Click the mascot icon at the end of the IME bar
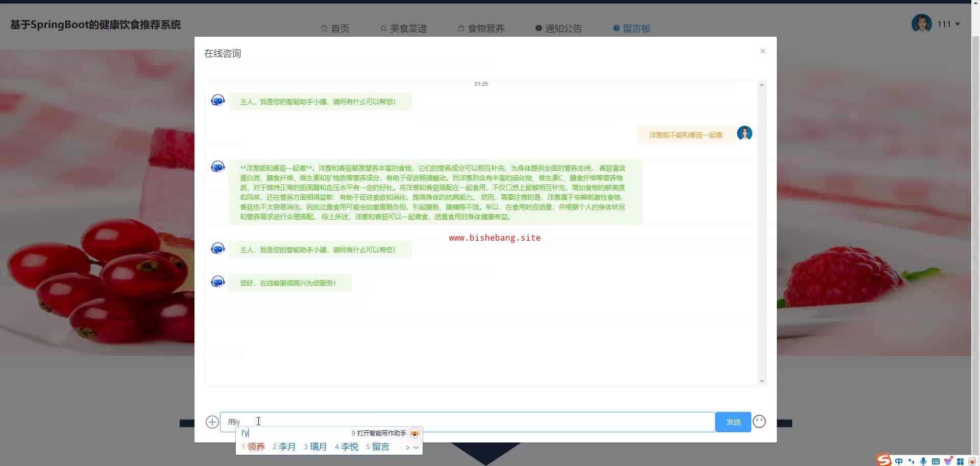This screenshot has width=980, height=466. point(972,461)
